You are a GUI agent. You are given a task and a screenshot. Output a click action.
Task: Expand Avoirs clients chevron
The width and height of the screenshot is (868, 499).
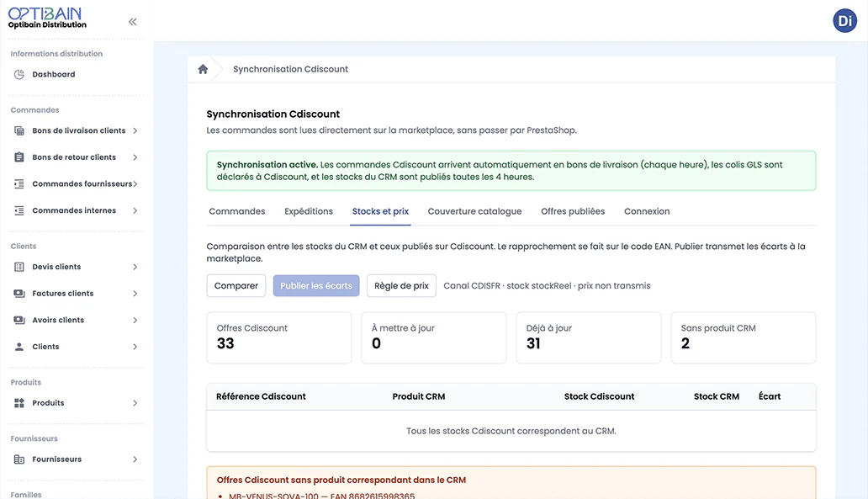point(135,320)
